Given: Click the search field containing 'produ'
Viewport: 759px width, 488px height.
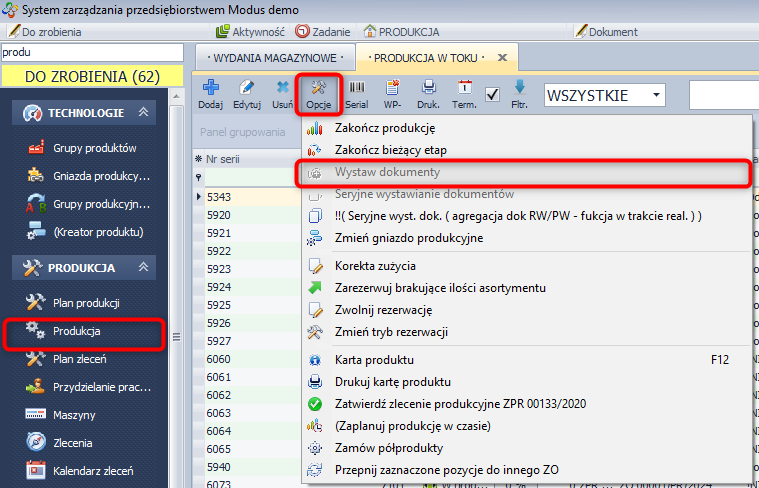Looking at the screenshot, I should pyautogui.click(x=92, y=52).
